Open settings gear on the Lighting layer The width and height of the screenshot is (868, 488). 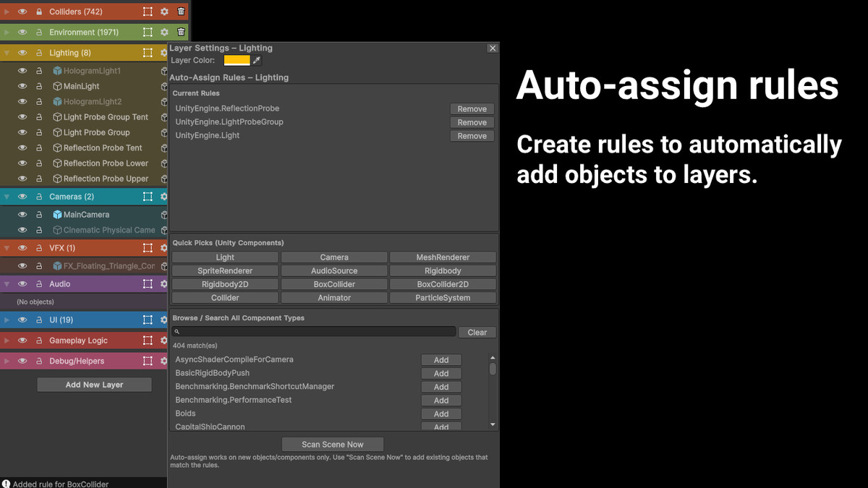click(x=164, y=52)
